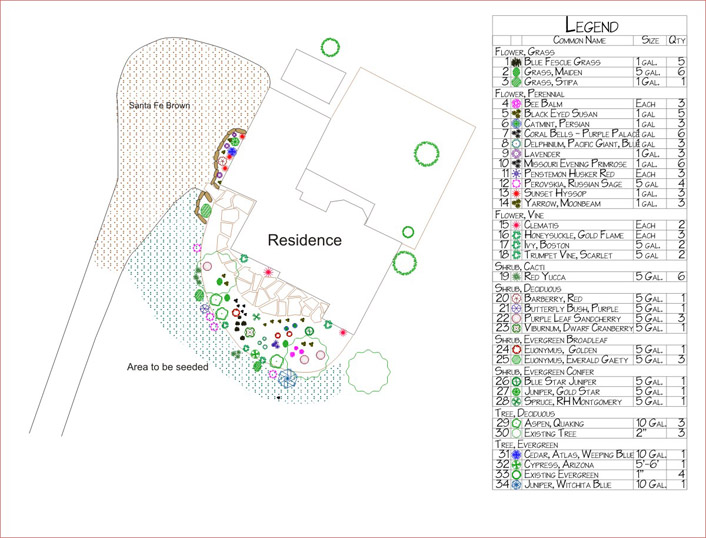Screen dimensions: 706x538
Task: Click the Clematis red starburst legend icon
Action: tap(516, 225)
